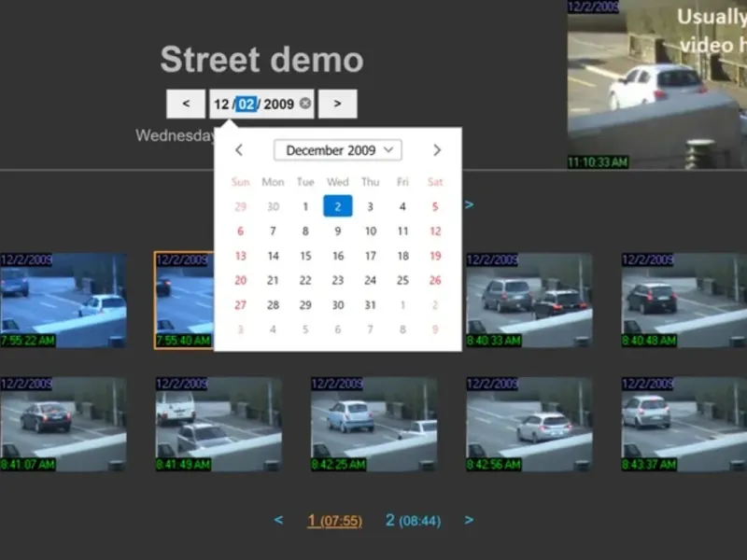747x560 pixels.
Task: Choose December 3 in the calendar
Action: tap(370, 206)
